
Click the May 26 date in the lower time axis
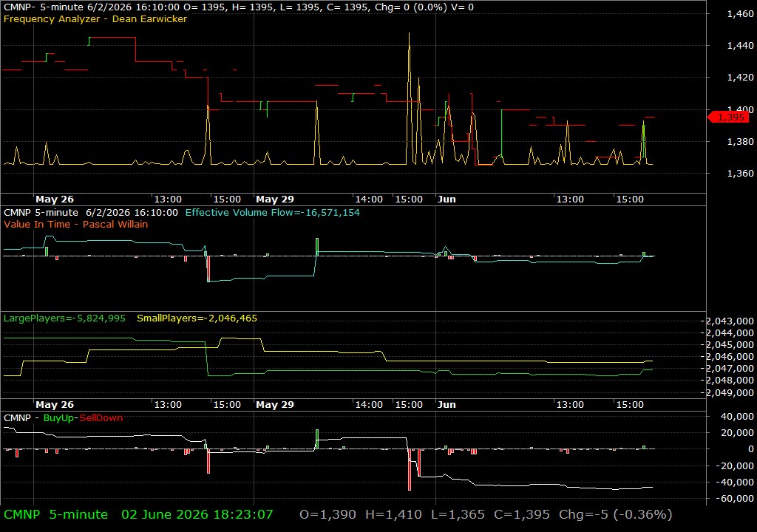coord(55,405)
